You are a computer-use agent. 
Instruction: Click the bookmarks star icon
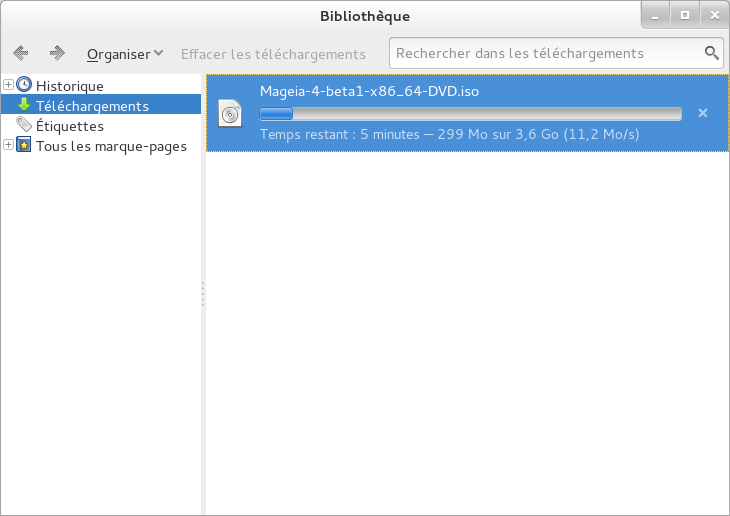(x=24, y=145)
